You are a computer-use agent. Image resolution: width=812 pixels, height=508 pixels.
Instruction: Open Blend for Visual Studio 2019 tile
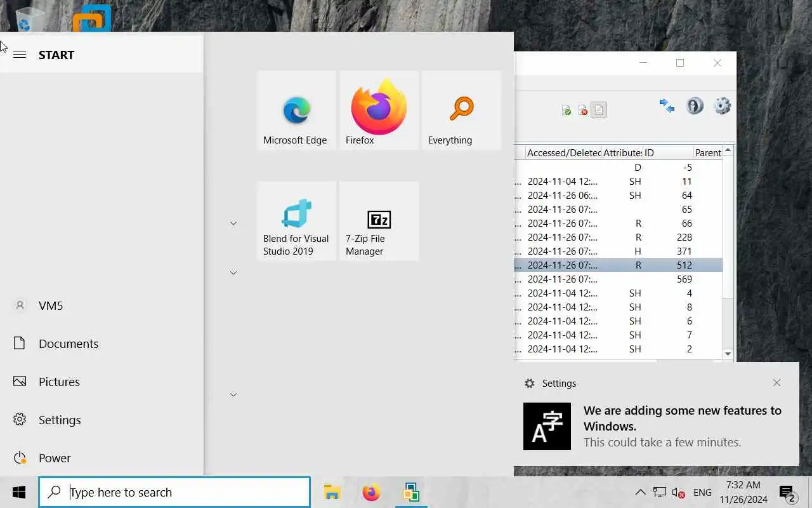[296, 221]
